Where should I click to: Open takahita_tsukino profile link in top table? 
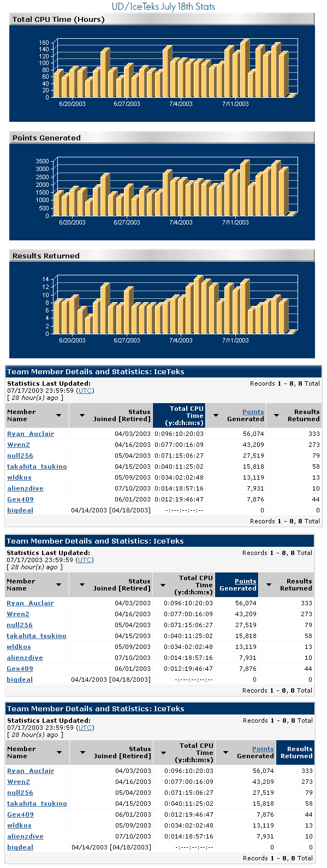click(x=37, y=467)
